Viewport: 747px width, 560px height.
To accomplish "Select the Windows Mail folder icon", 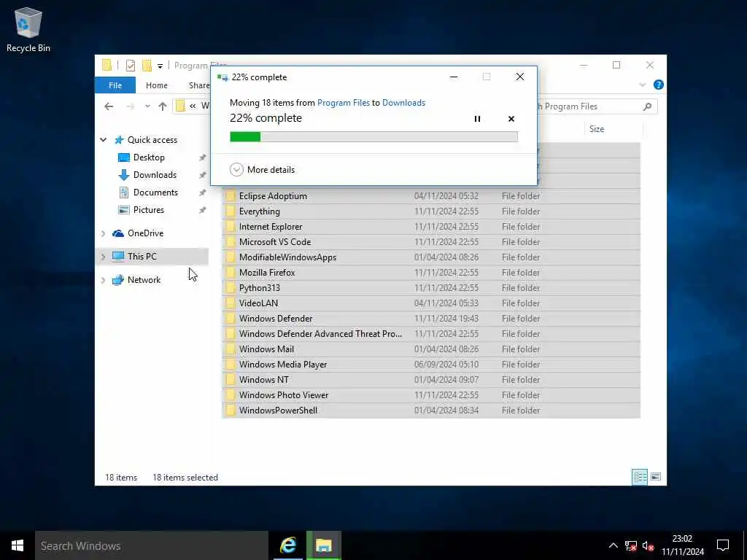I will 231,349.
